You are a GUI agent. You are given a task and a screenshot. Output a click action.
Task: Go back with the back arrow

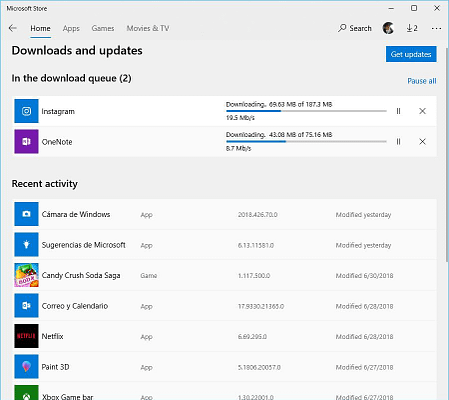(13, 28)
